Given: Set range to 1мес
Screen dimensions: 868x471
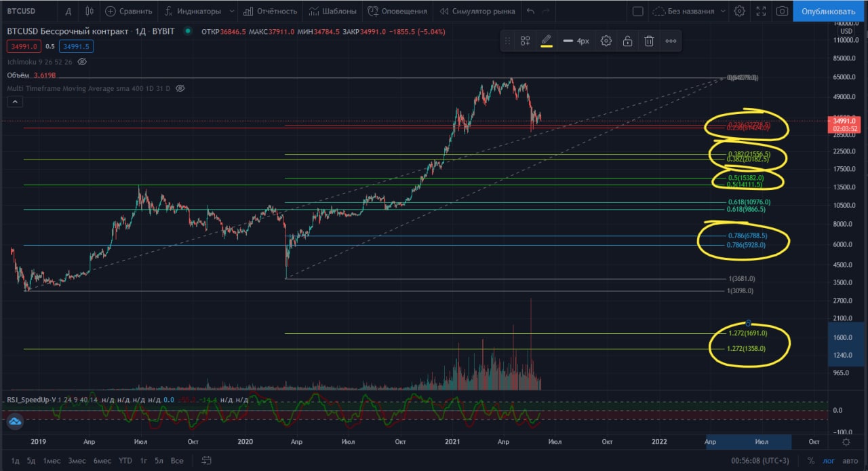Looking at the screenshot, I should tap(52, 461).
